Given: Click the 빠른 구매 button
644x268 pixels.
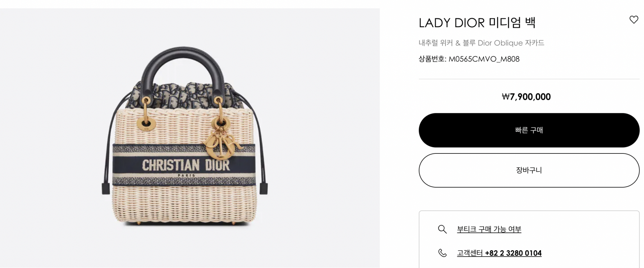Looking at the screenshot, I should (529, 130).
